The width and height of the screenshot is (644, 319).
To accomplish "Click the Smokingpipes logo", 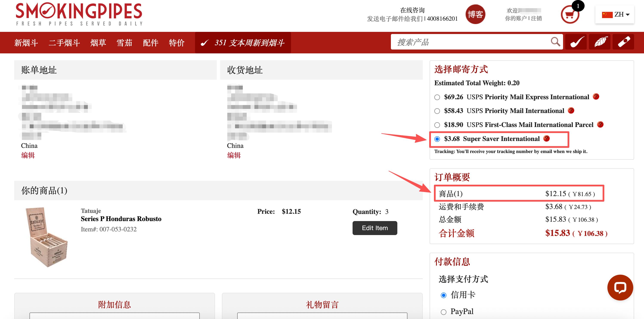I will pyautogui.click(x=79, y=14).
